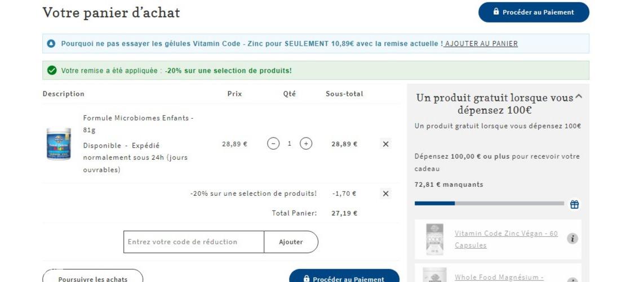Click Ajouter to apply discount code
644x282 pixels.
pos(291,242)
